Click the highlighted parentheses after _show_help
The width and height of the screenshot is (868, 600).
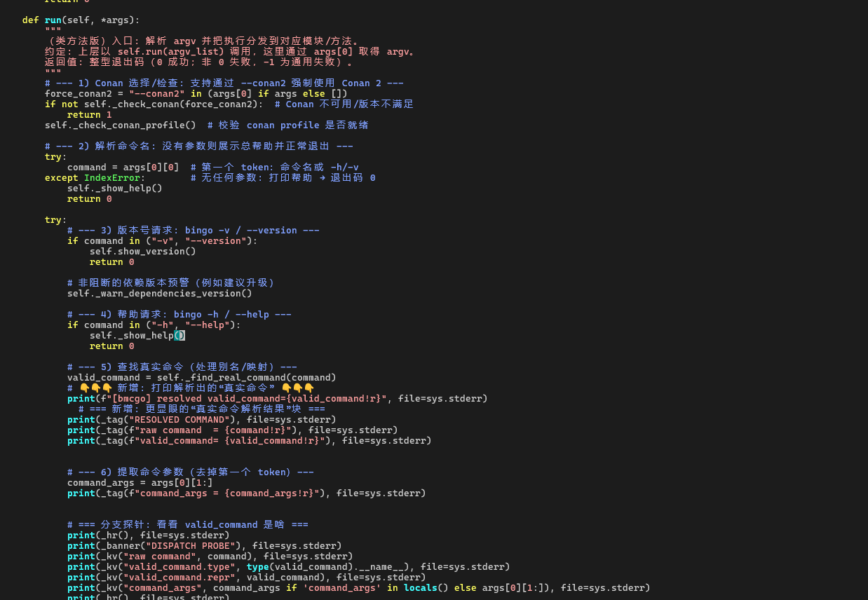tap(179, 336)
